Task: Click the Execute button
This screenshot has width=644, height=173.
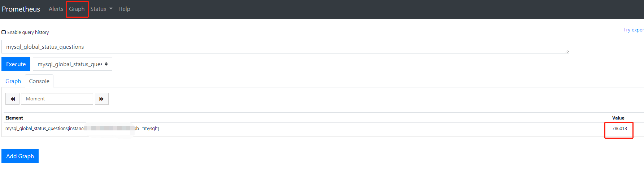Action: point(16,64)
